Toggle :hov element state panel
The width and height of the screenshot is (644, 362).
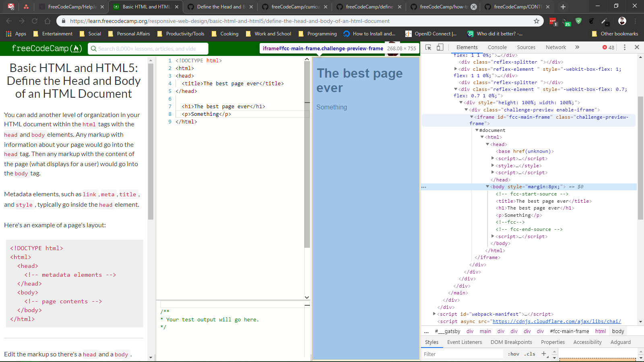click(513, 354)
